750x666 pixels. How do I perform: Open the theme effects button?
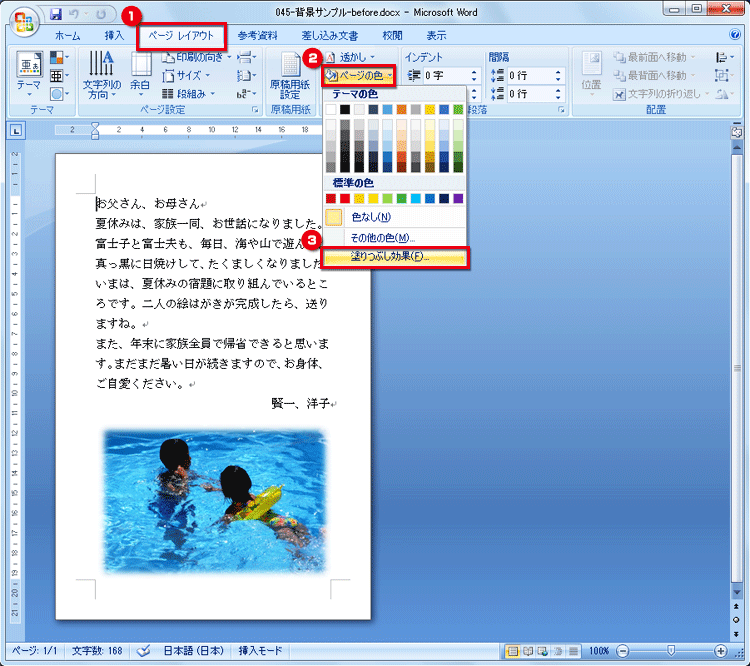59,94
